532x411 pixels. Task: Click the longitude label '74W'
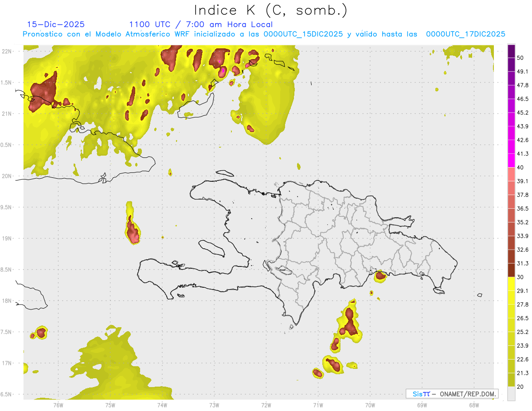click(162, 405)
